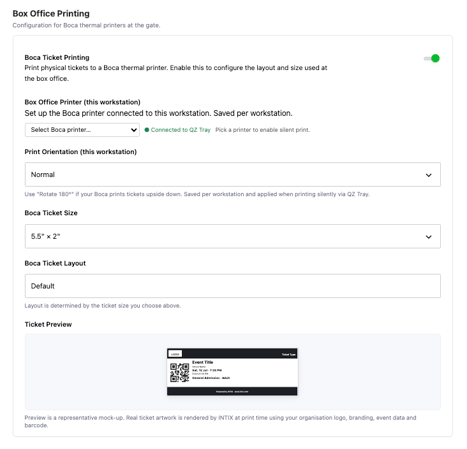The image size is (467, 449).
Task: Click the green QZ Tray connection status dot
Action: coord(147,130)
